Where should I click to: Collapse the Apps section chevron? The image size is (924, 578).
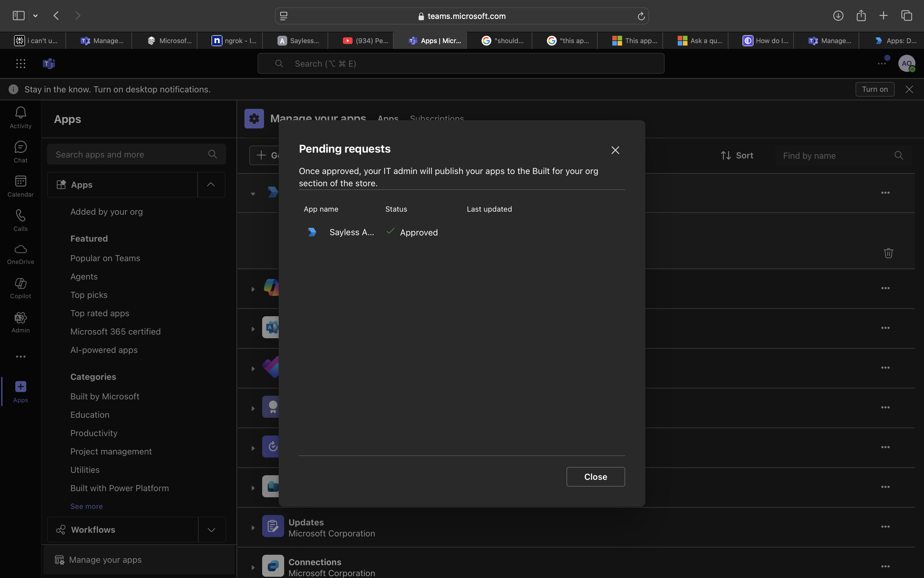(211, 185)
